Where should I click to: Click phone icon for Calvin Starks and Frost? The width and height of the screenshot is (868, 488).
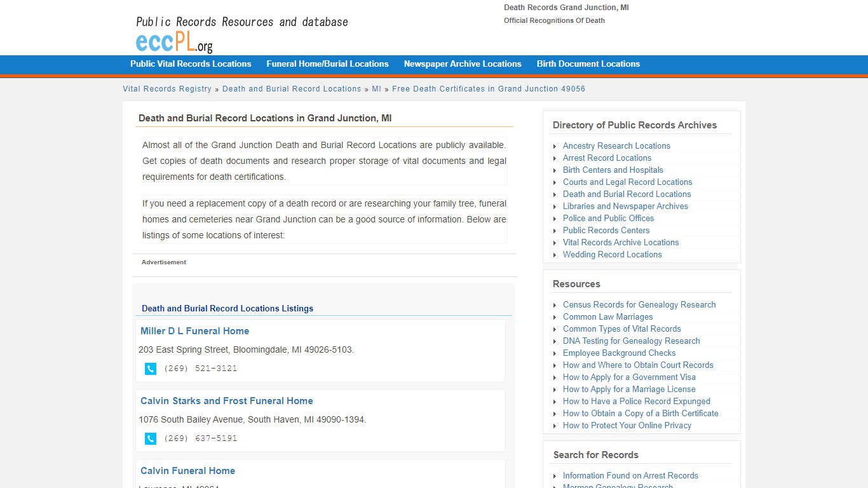[x=151, y=438]
